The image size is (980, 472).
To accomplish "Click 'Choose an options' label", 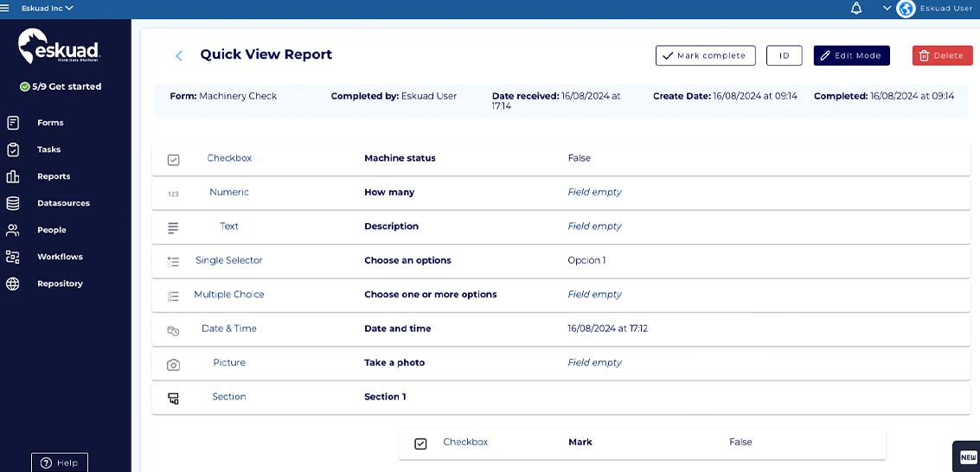I will [407, 260].
